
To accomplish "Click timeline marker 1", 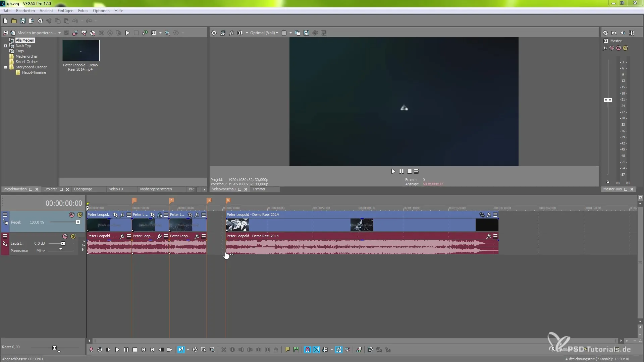I will coord(134,200).
